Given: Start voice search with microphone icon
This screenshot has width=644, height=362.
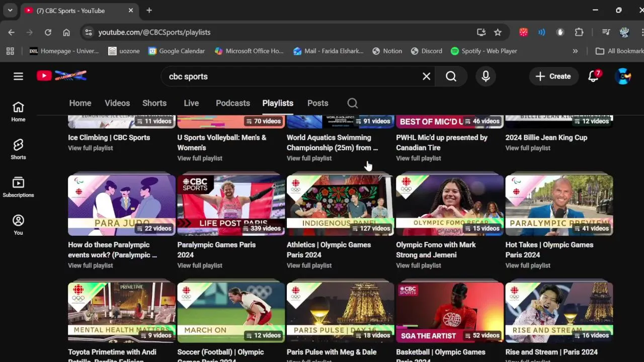Looking at the screenshot, I should [x=486, y=76].
